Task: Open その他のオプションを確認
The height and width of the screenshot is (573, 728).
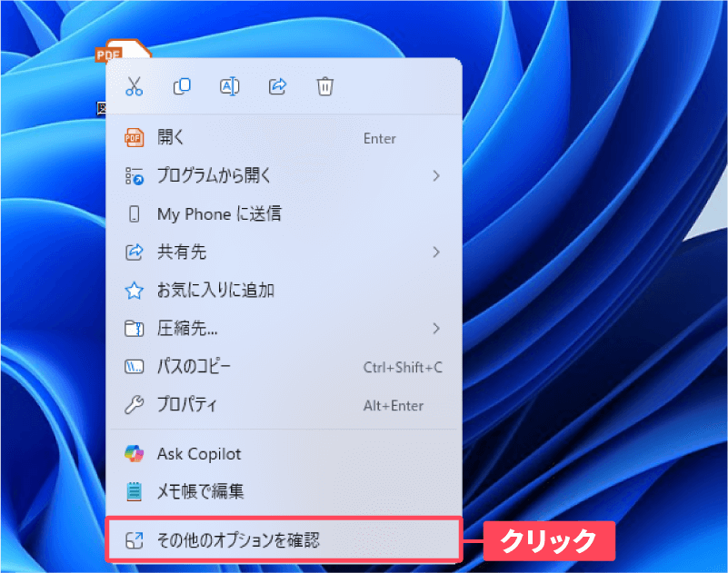Action: tap(238, 540)
